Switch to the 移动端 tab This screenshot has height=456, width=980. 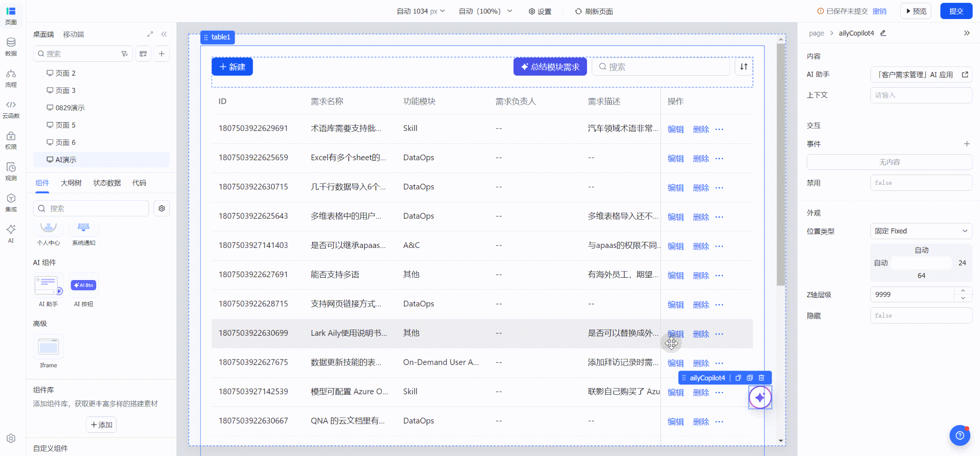(x=73, y=34)
